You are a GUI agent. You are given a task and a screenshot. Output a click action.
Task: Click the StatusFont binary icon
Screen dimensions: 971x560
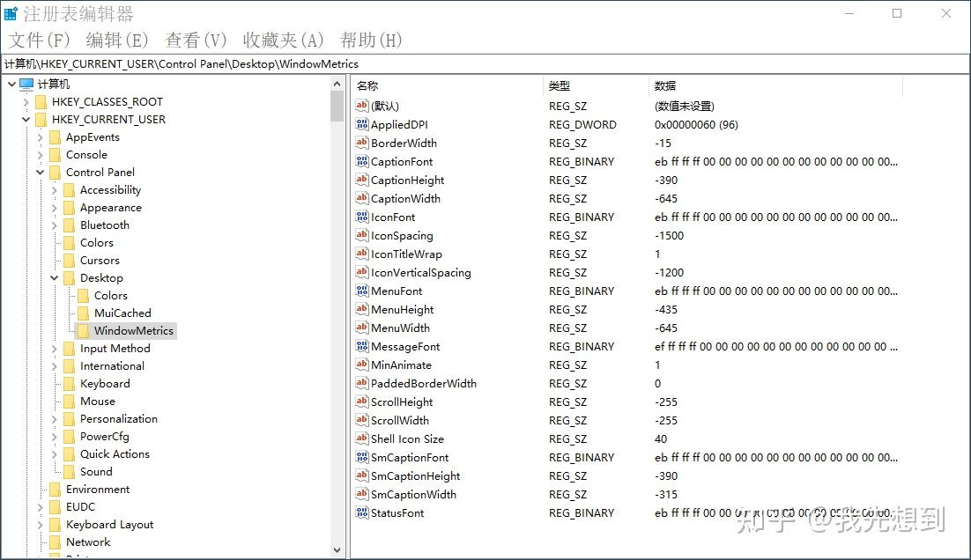(x=361, y=513)
